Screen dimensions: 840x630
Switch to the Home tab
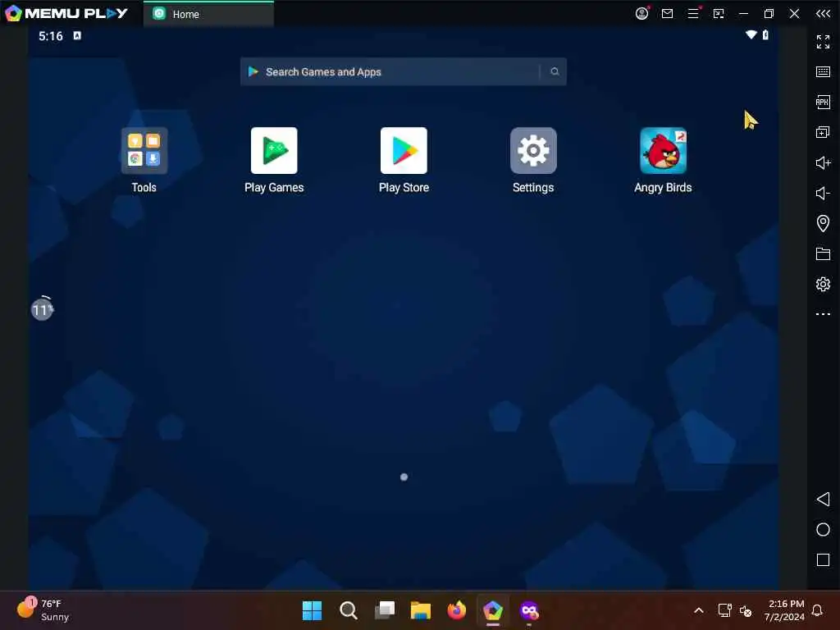(208, 14)
